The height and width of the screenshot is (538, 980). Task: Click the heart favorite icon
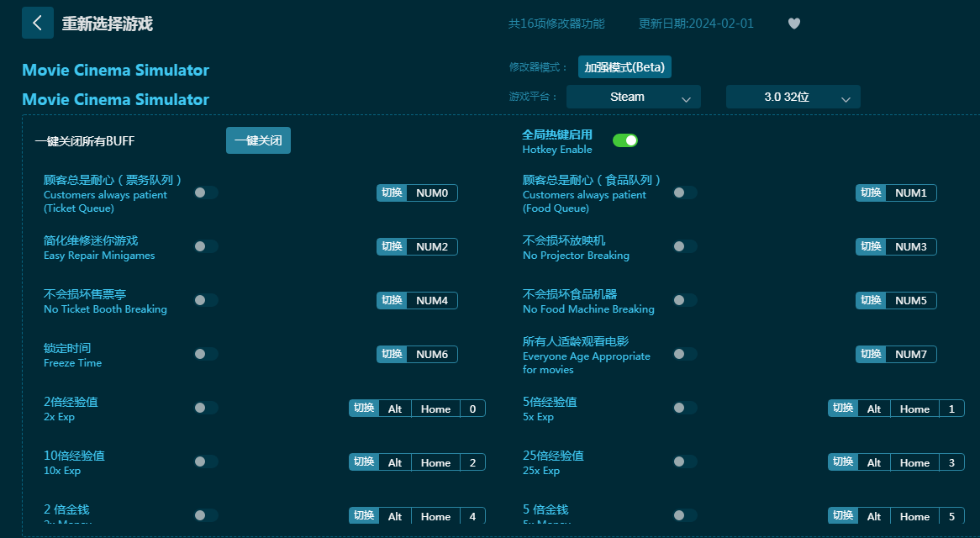(793, 24)
